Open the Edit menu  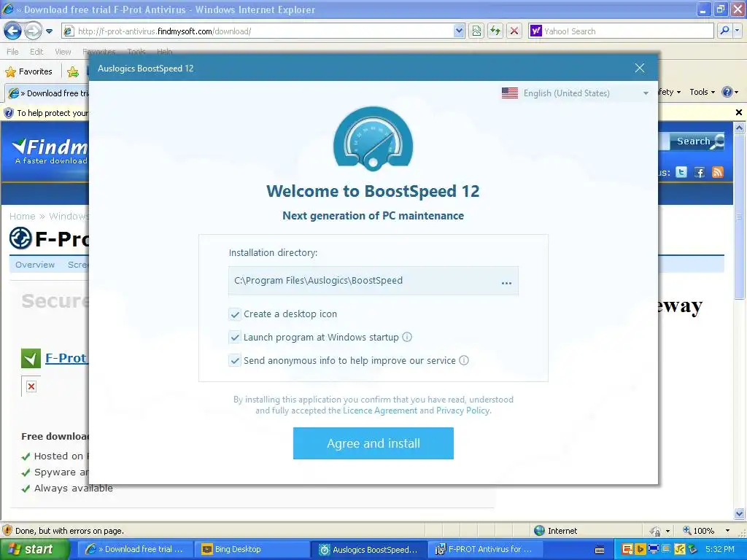click(36, 52)
